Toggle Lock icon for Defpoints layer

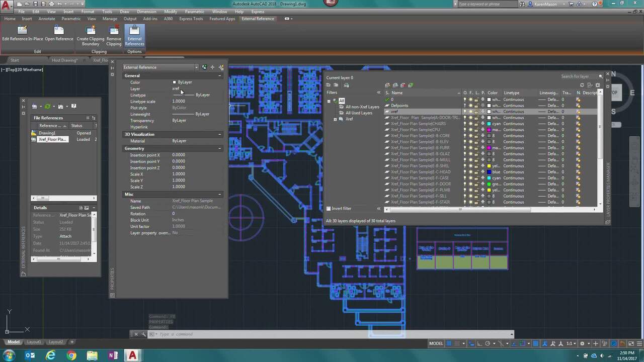pos(477,106)
